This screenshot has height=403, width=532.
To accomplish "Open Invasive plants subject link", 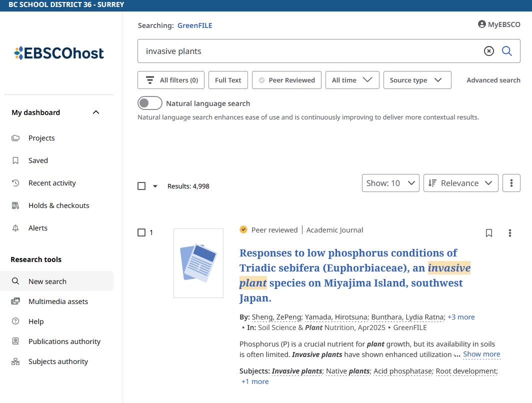I will 297,371.
